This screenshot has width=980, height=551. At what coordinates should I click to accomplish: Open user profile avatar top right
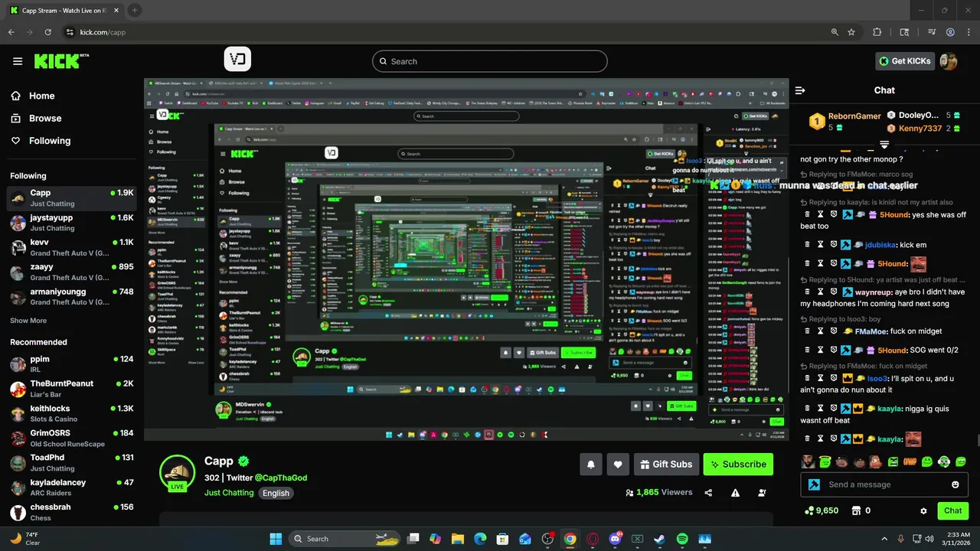click(949, 61)
